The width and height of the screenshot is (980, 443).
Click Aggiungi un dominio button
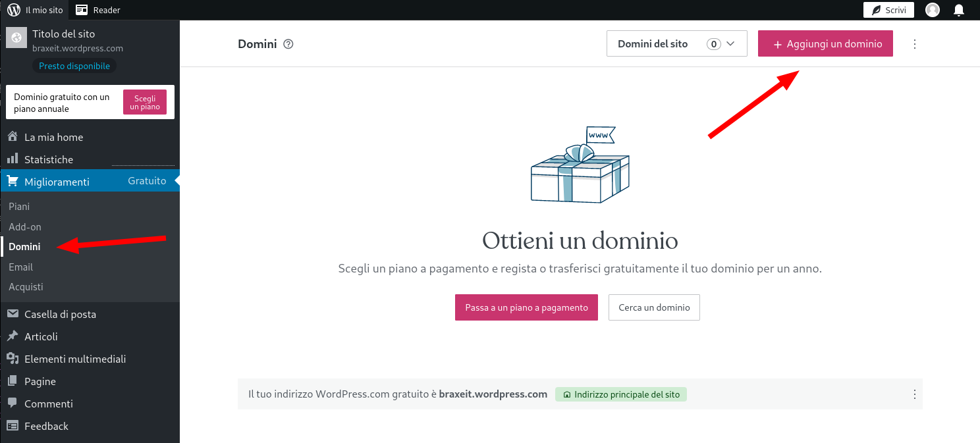pos(825,44)
